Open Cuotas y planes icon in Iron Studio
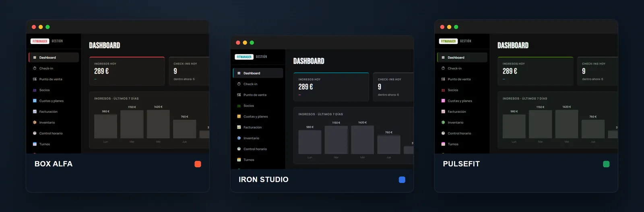The image size is (644, 212). tap(239, 116)
